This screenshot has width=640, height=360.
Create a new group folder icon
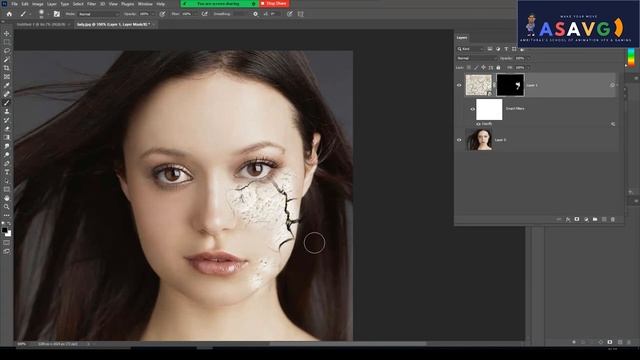pos(595,220)
